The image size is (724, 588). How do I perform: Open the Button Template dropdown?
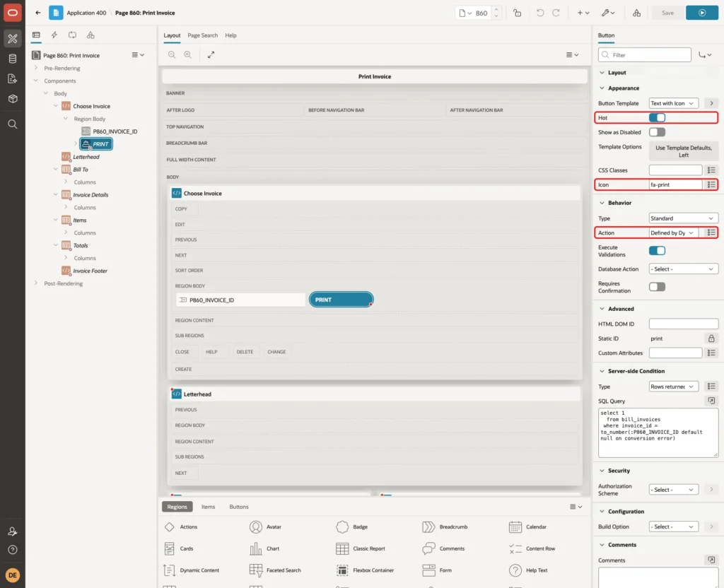point(673,103)
